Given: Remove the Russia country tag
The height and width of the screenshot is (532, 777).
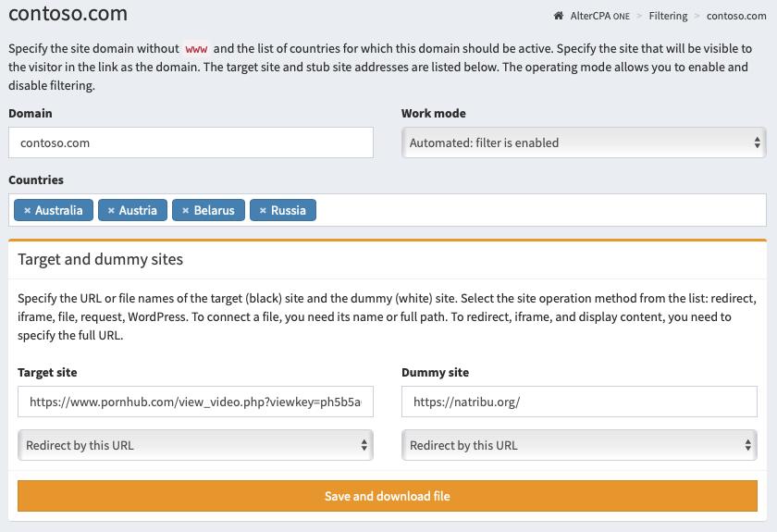Looking at the screenshot, I should click(262, 211).
